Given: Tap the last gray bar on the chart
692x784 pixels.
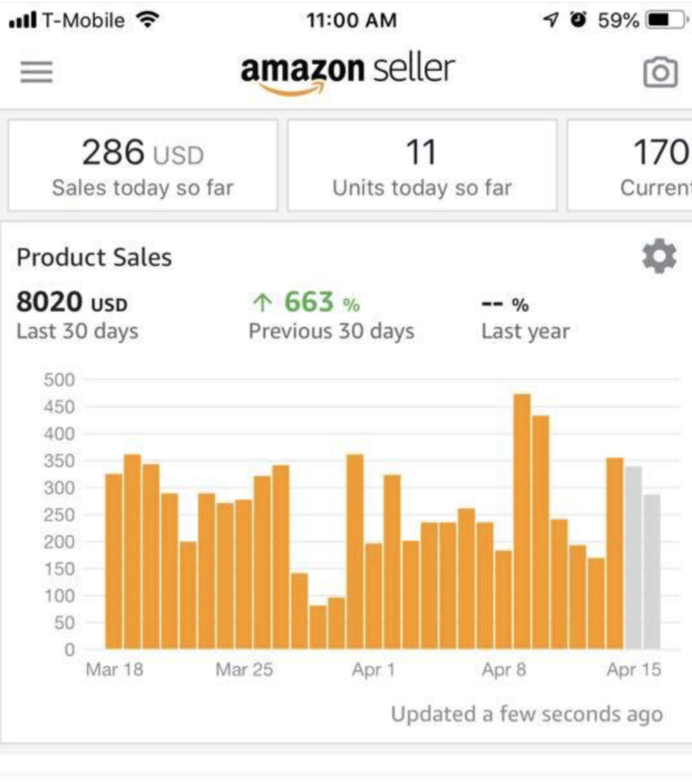Looking at the screenshot, I should pyautogui.click(x=652, y=572).
